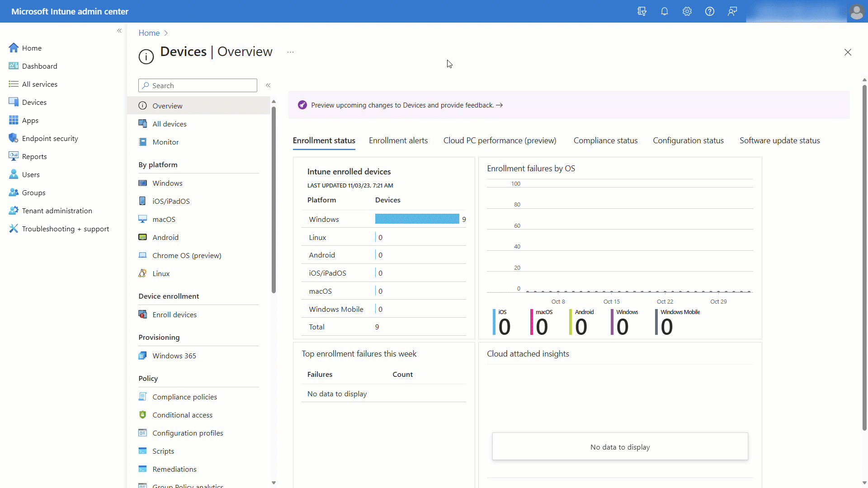Click the Windows device count bar
Viewport: 868px width, 488px height.
coord(417,219)
